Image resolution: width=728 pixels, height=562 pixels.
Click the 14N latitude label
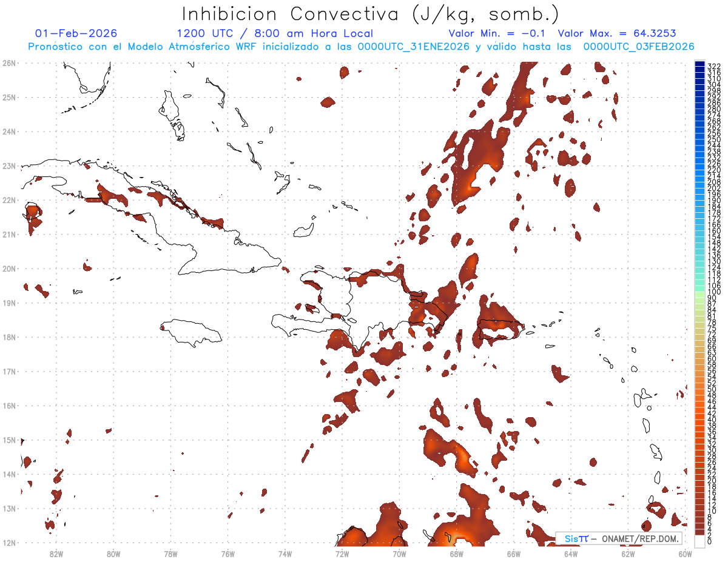(x=9, y=474)
